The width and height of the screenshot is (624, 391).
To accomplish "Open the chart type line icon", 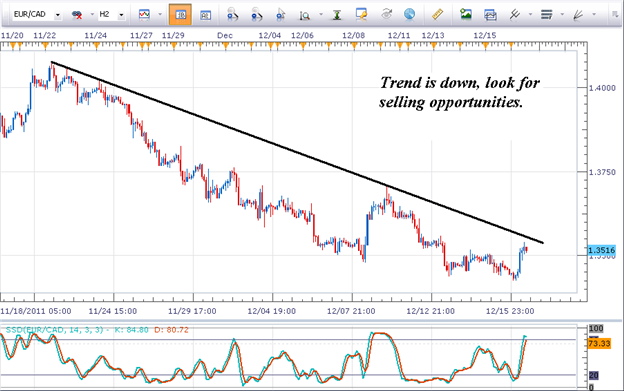I will click(144, 15).
